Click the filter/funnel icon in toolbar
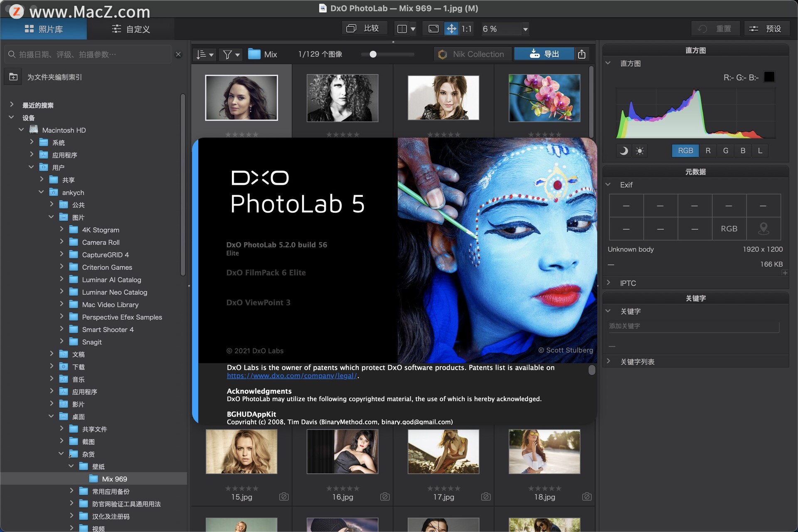 [x=232, y=54]
